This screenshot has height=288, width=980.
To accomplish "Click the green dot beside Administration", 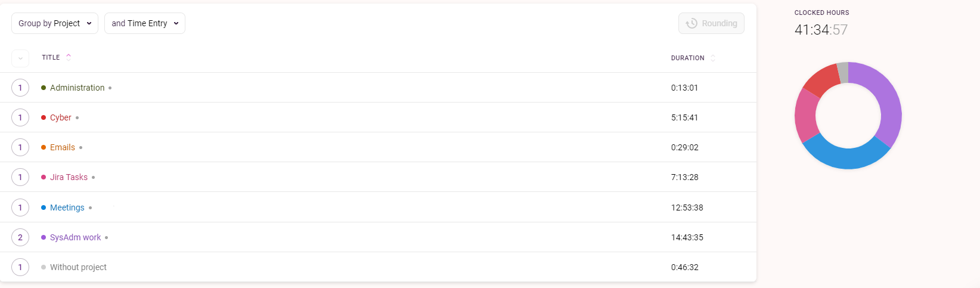I will [44, 88].
